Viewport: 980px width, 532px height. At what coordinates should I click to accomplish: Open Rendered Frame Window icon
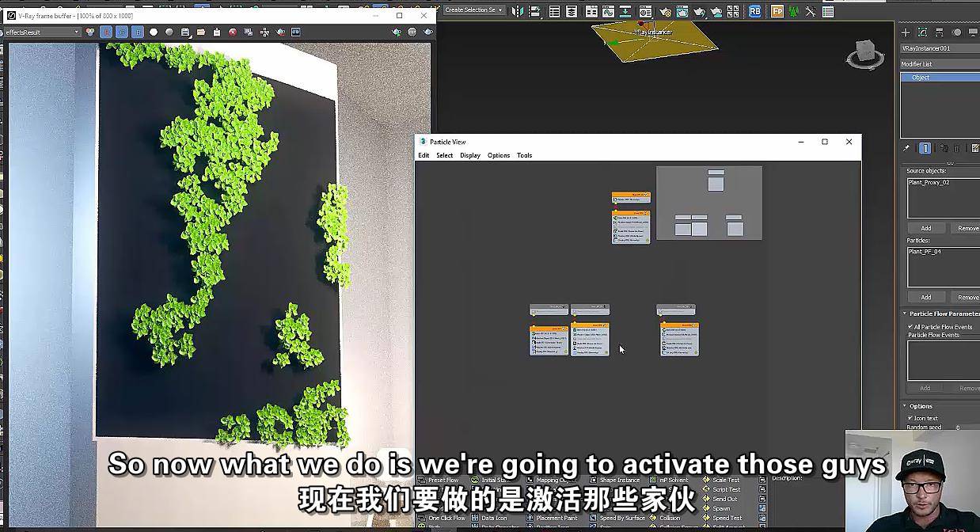[x=682, y=12]
